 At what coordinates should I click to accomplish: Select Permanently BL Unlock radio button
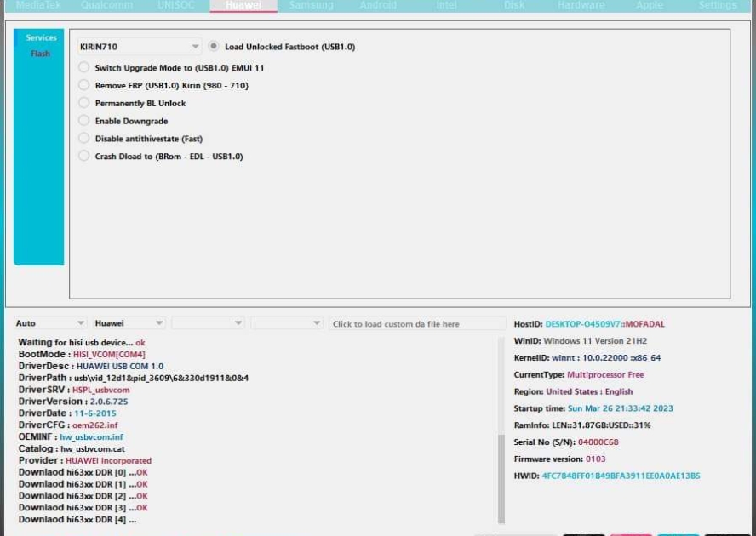(x=83, y=103)
